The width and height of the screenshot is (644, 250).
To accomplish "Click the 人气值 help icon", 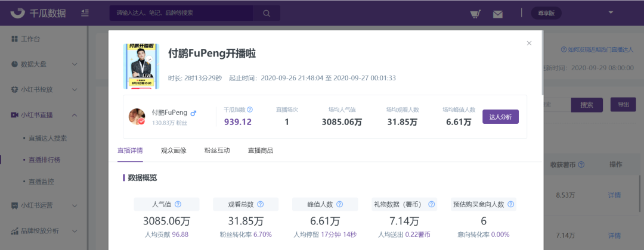I will click(x=178, y=204).
